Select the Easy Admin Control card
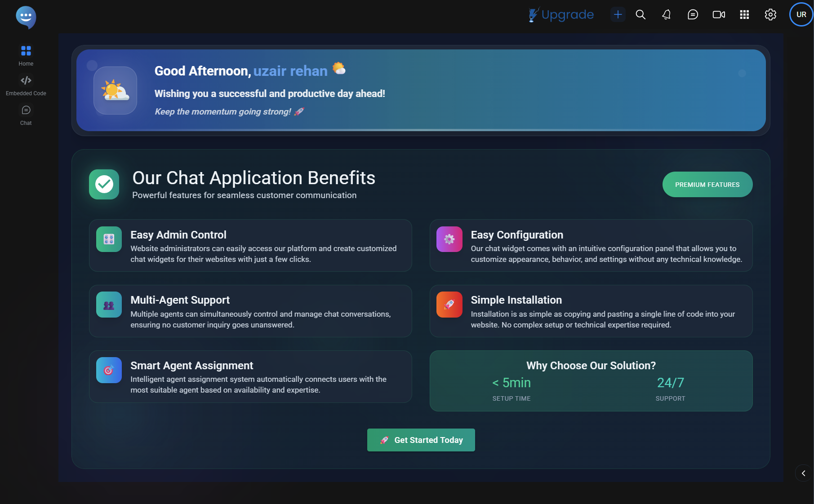 250,246
